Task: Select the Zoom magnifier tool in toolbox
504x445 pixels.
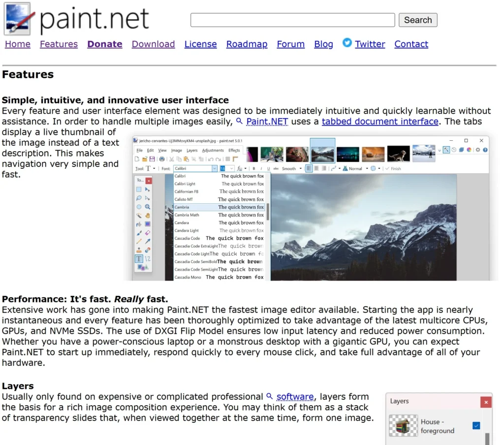Action: point(148,207)
